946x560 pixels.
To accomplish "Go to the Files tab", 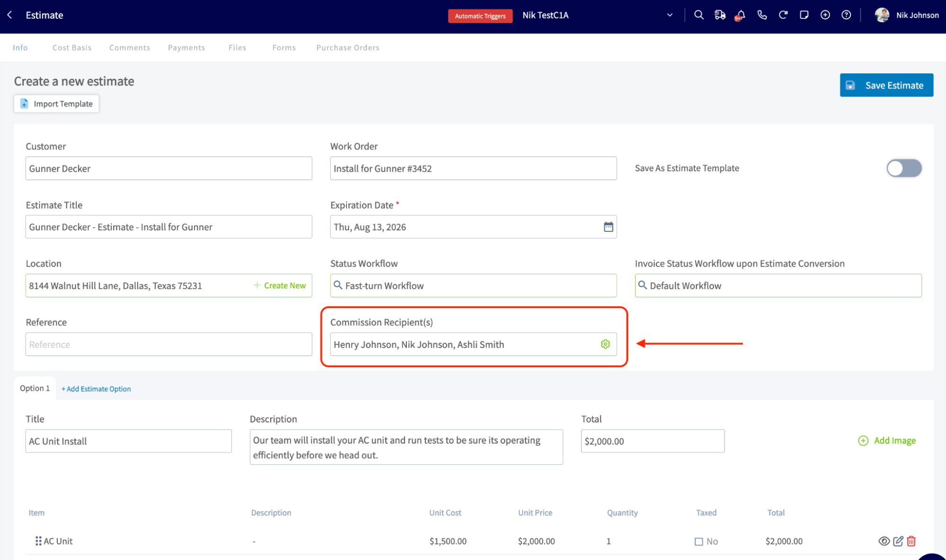I will tap(237, 48).
